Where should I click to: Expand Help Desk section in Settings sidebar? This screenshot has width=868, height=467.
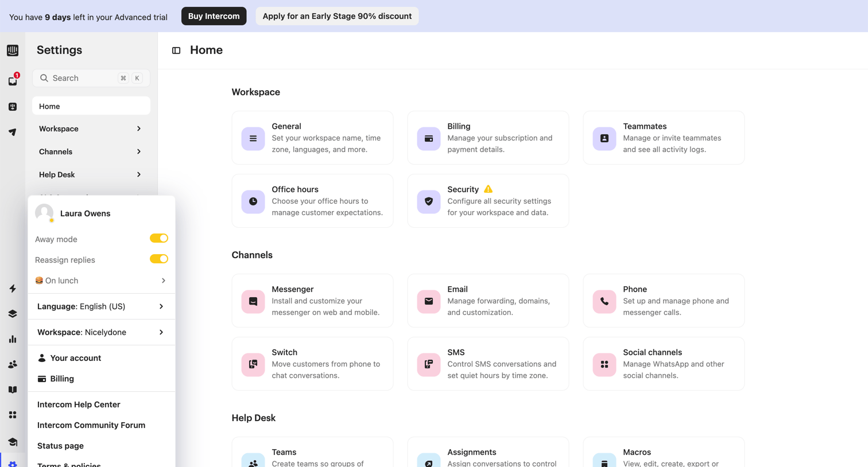tap(91, 174)
